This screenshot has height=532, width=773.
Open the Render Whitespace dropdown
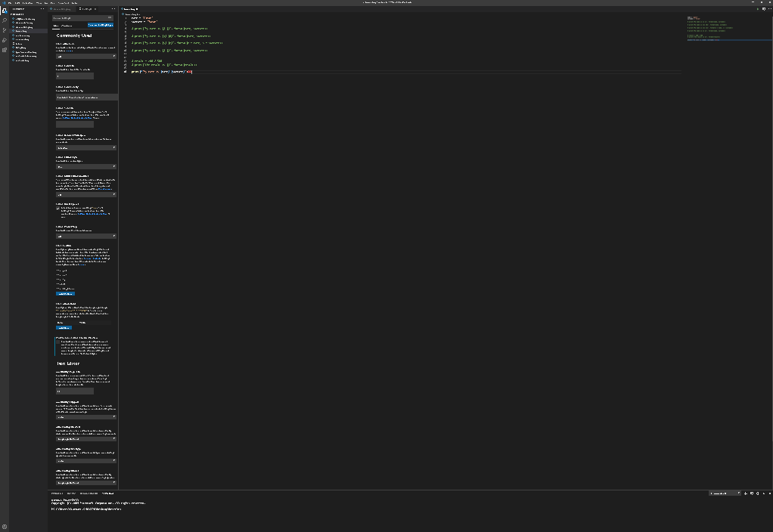pos(85,147)
